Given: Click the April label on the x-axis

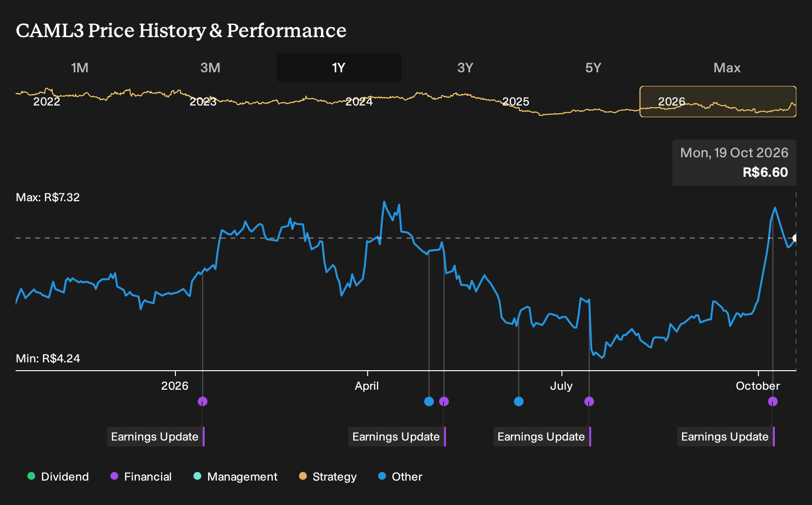Looking at the screenshot, I should coord(367,386).
